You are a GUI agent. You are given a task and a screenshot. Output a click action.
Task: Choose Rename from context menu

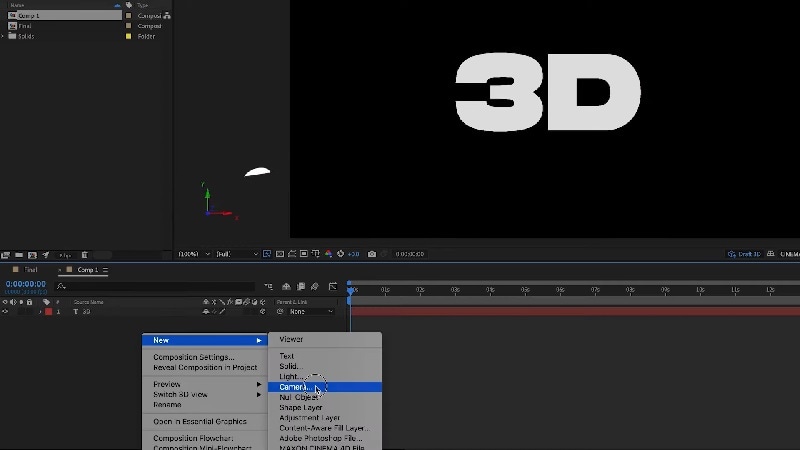[x=167, y=405]
